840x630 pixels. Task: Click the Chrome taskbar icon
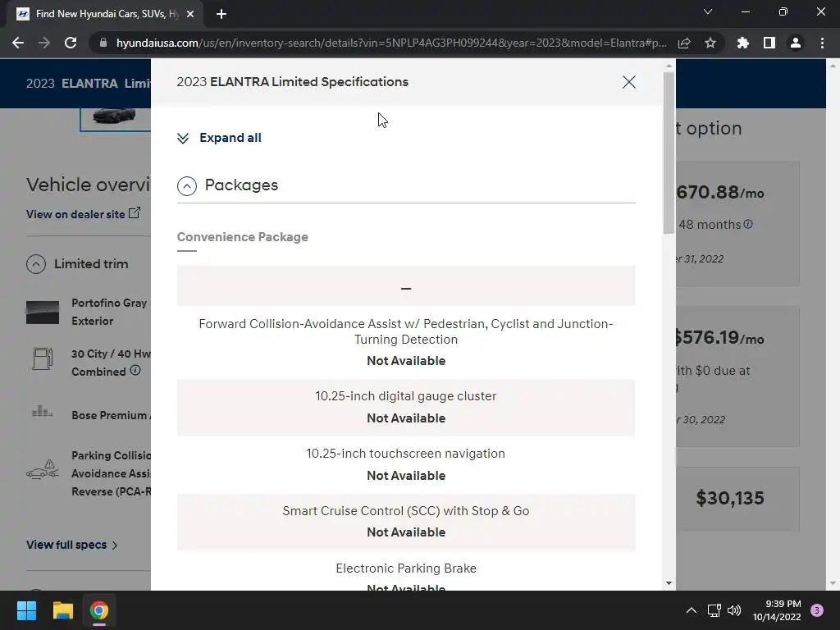pos(99,610)
